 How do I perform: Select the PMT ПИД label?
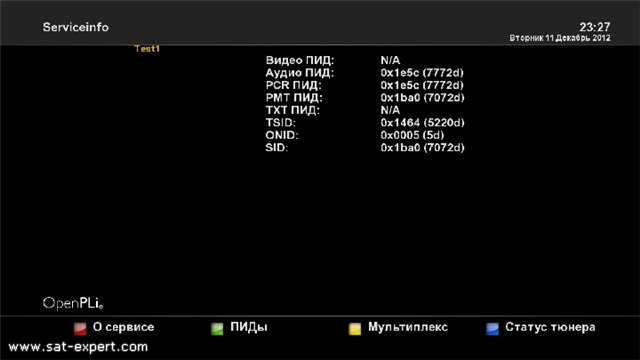tap(294, 98)
